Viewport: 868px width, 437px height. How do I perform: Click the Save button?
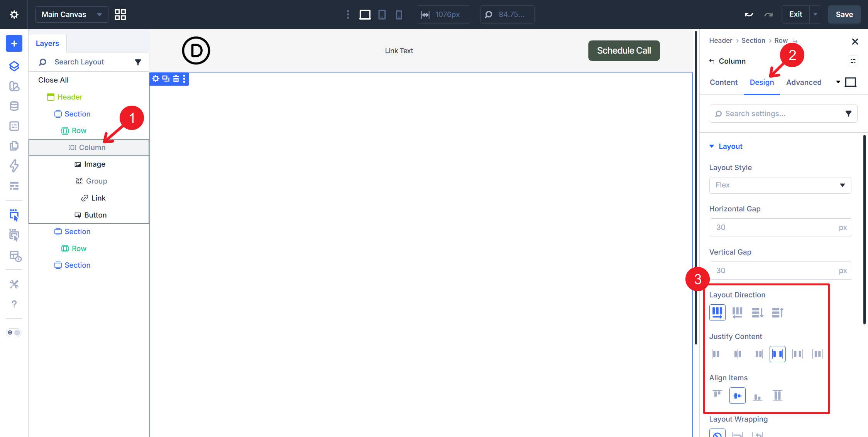point(844,14)
